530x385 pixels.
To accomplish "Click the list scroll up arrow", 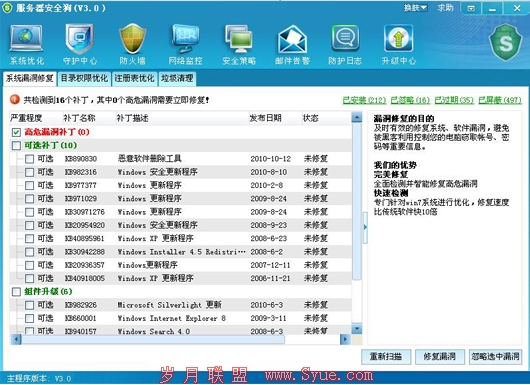I will (357, 117).
